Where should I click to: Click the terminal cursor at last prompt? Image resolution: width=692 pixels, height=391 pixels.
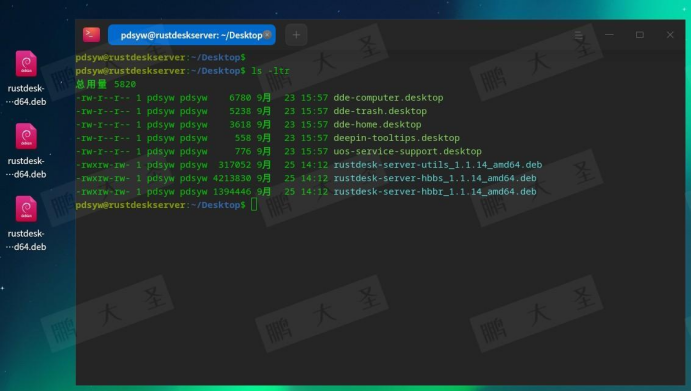254,204
